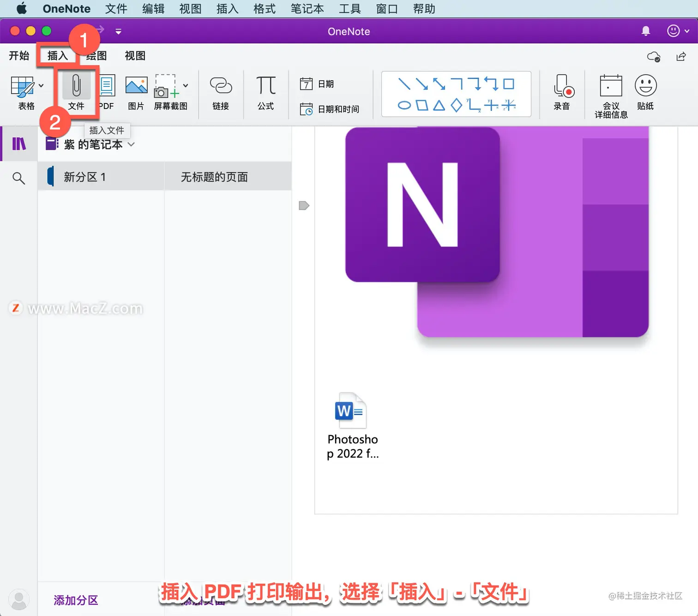Click the paperclip 文件 insert icon

[x=76, y=86]
